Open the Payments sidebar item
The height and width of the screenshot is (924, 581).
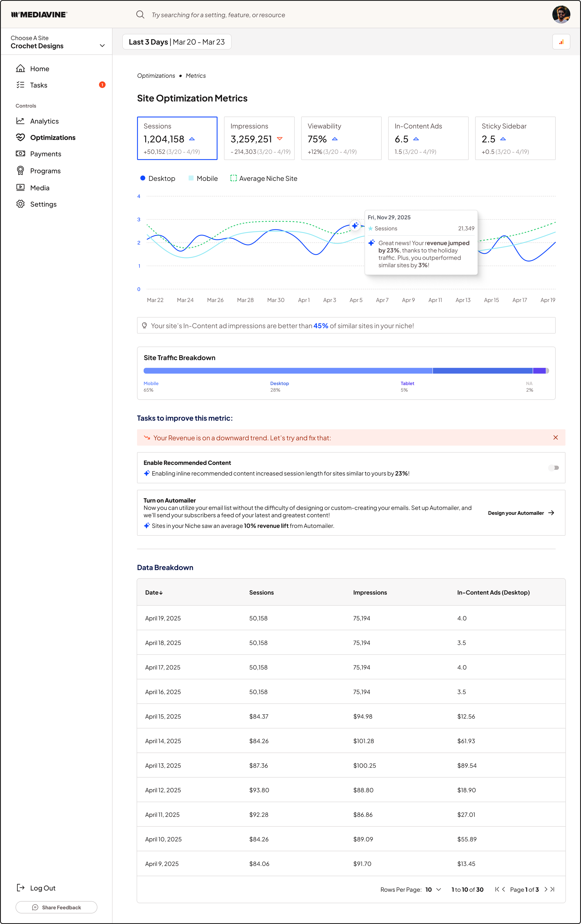pyautogui.click(x=45, y=154)
